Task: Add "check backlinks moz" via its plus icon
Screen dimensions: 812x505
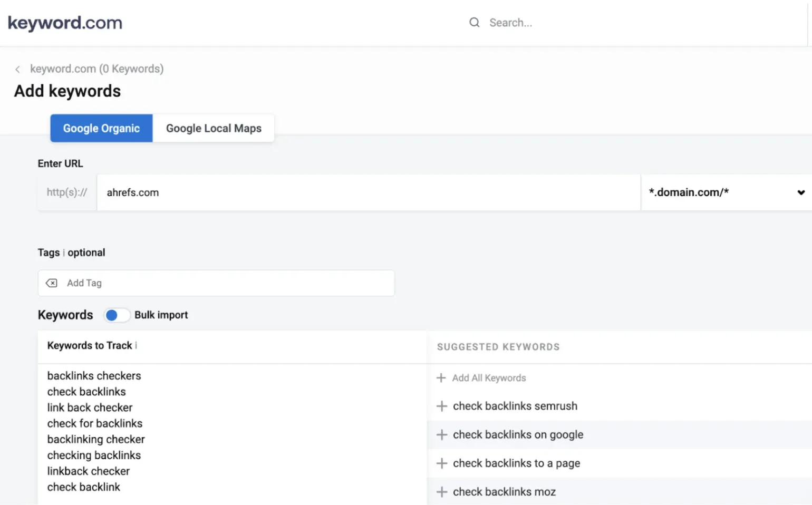Action: coord(442,491)
